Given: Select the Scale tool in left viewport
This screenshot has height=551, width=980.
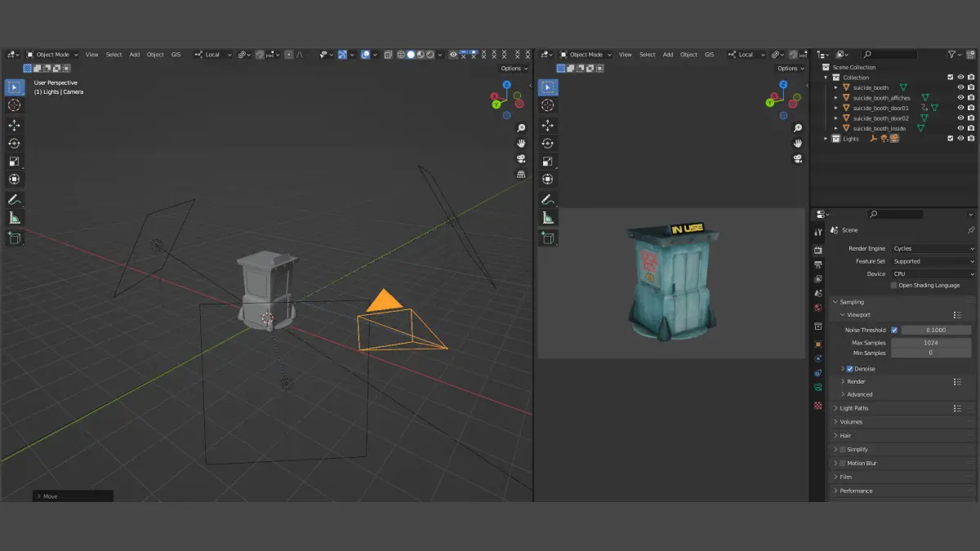Looking at the screenshot, I should 15,161.
